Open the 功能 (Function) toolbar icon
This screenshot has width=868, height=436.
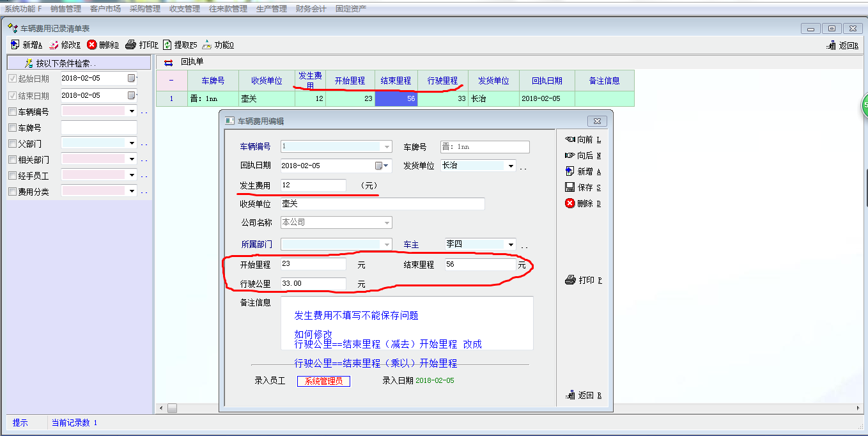click(207, 45)
